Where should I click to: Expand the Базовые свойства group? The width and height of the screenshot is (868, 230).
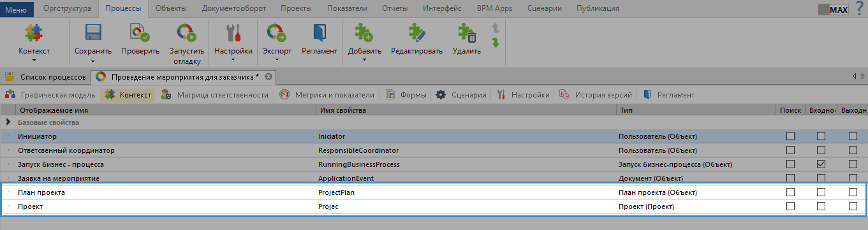(x=8, y=122)
